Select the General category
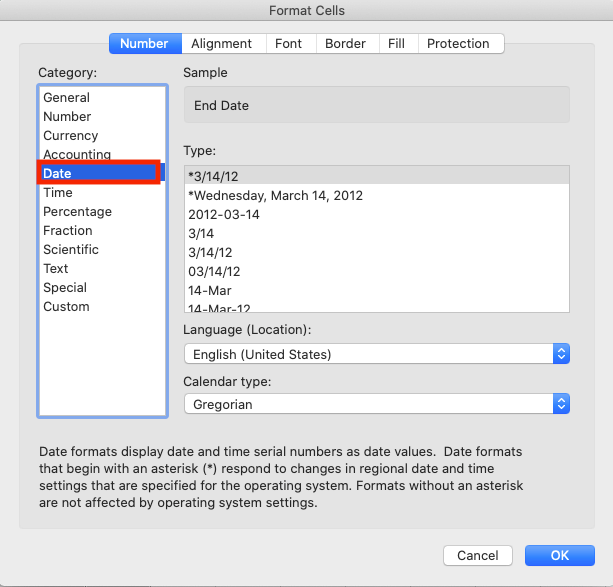This screenshot has width=613, height=587. pyautogui.click(x=66, y=98)
